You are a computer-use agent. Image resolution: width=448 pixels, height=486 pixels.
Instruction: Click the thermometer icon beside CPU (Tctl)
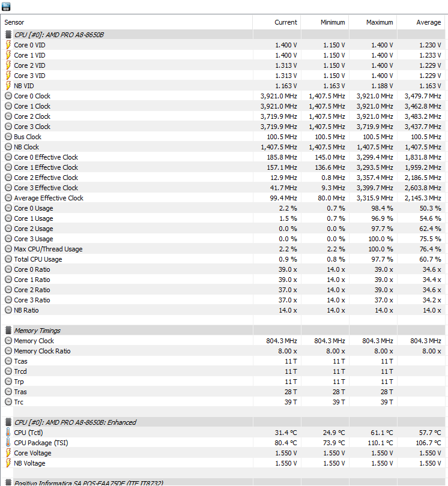coord(8,433)
